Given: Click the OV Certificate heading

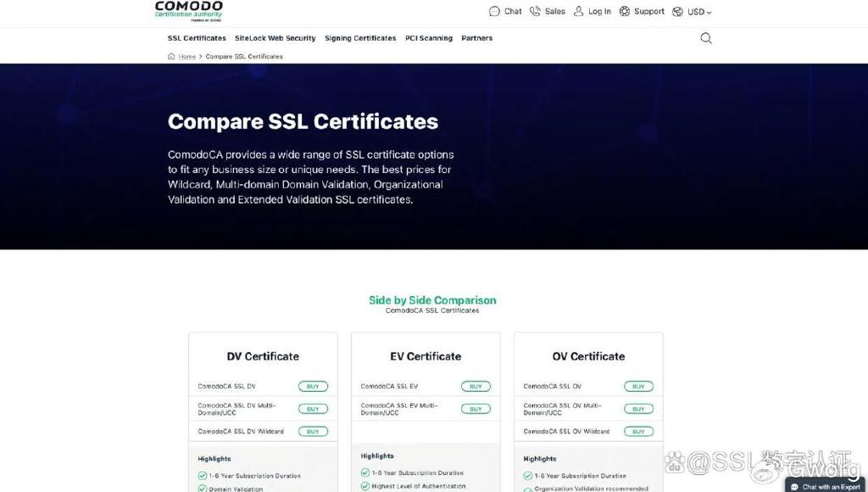Looking at the screenshot, I should click(588, 356).
